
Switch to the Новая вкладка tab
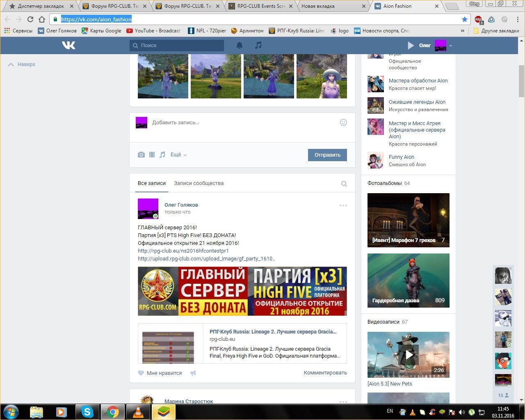tap(333, 6)
